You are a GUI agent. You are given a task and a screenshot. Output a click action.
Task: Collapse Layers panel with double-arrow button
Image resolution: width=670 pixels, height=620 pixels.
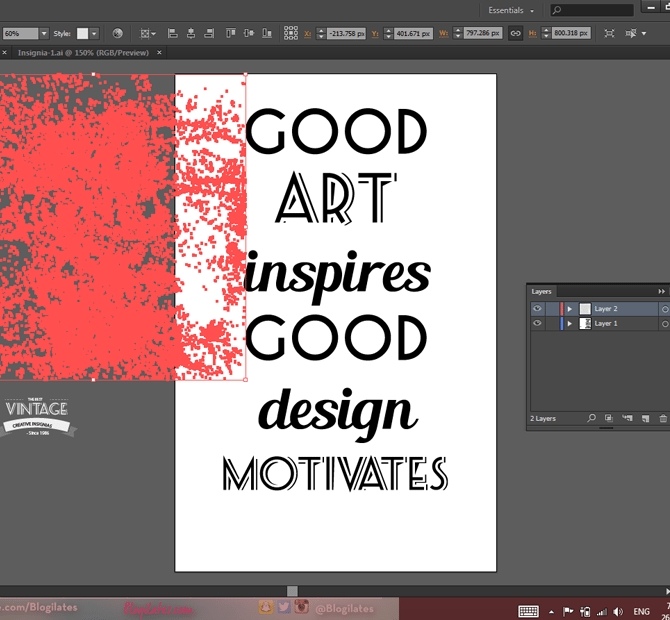[x=661, y=291]
